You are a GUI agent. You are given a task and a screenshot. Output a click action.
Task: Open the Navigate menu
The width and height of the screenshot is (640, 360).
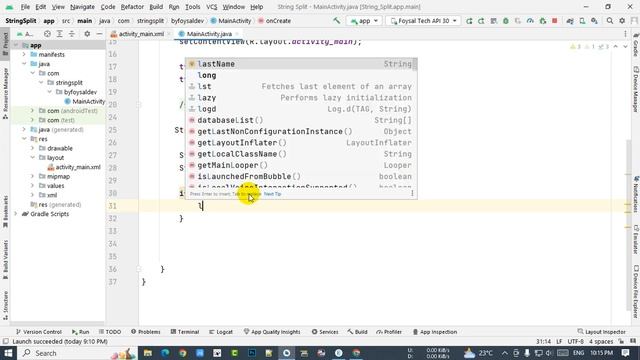82,7
